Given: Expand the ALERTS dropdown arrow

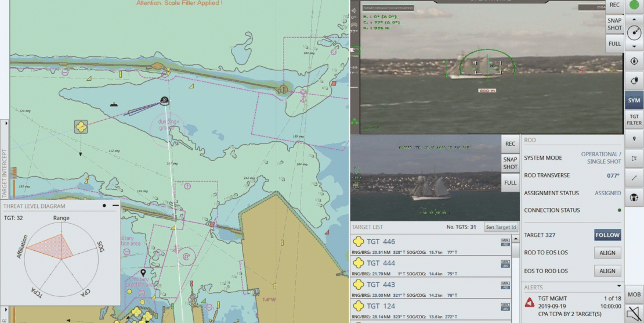Looking at the screenshot, I should [620, 287].
